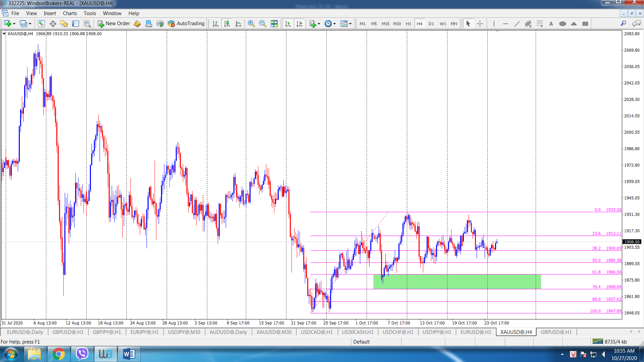Open the Tools menu
Viewport: 644px width, 362px height.
90,13
